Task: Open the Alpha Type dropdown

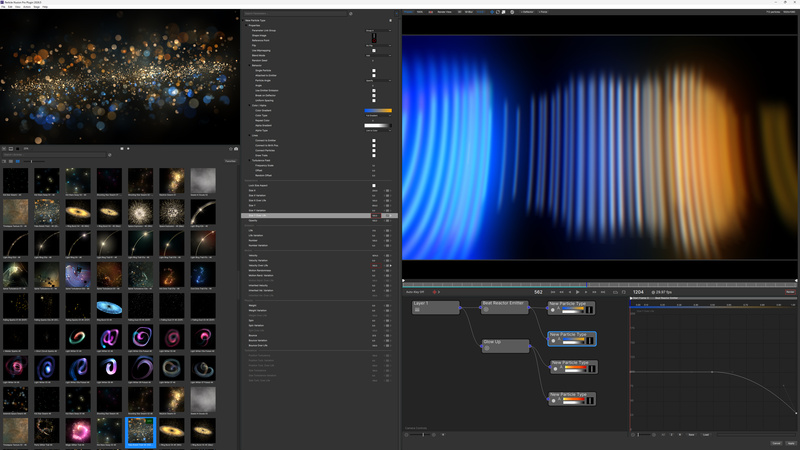Action: (x=378, y=130)
